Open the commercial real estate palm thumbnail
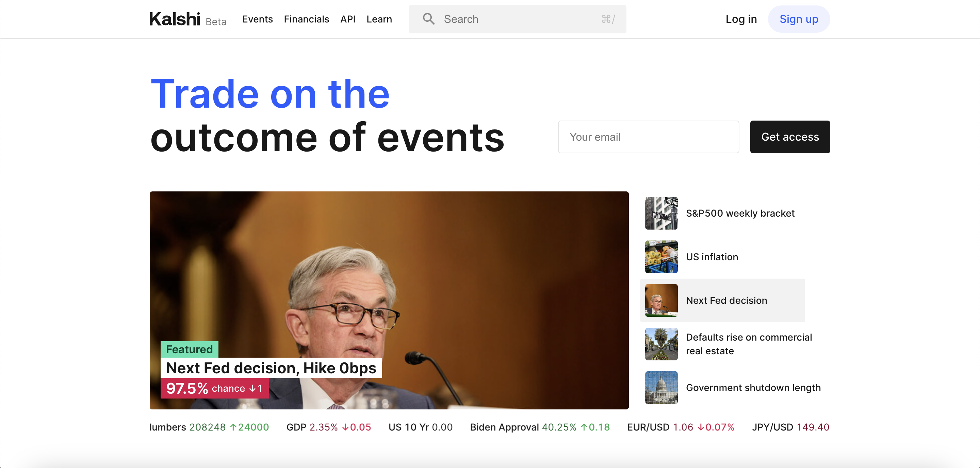The image size is (980, 468). (661, 344)
